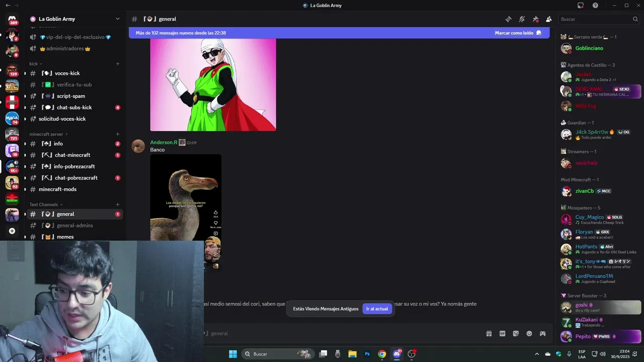Open goshi member profile
The image size is (644, 362).
click(x=600, y=307)
